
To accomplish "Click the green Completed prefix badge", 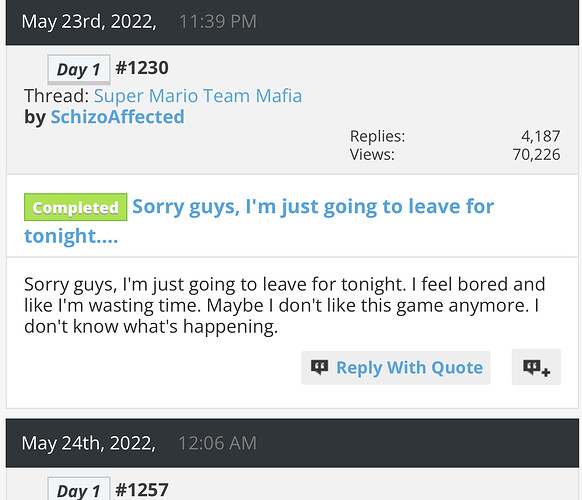I will tap(76, 207).
